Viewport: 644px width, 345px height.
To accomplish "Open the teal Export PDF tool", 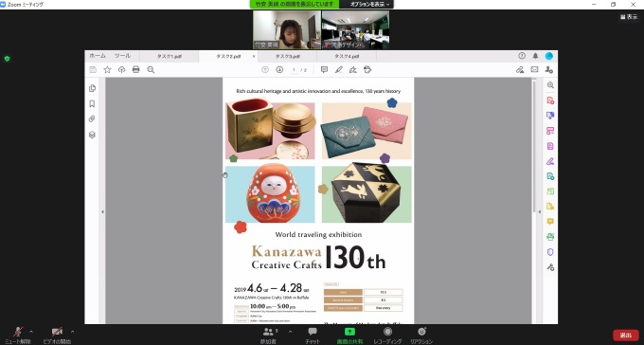I will [550, 176].
